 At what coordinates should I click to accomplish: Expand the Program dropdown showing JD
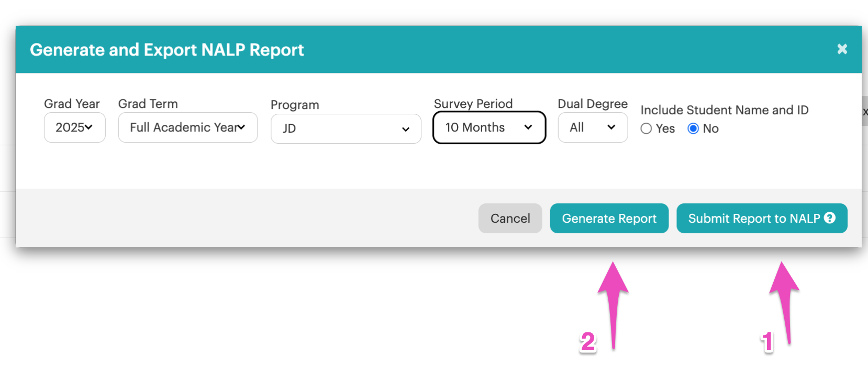pos(346,129)
